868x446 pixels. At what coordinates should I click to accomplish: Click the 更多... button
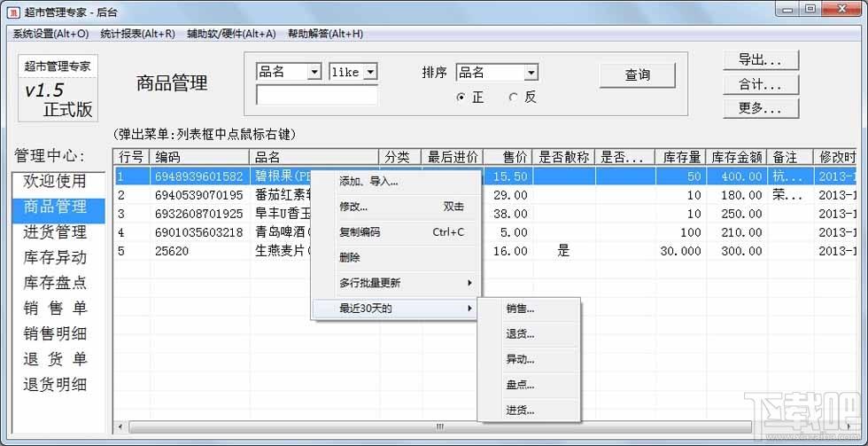point(761,108)
